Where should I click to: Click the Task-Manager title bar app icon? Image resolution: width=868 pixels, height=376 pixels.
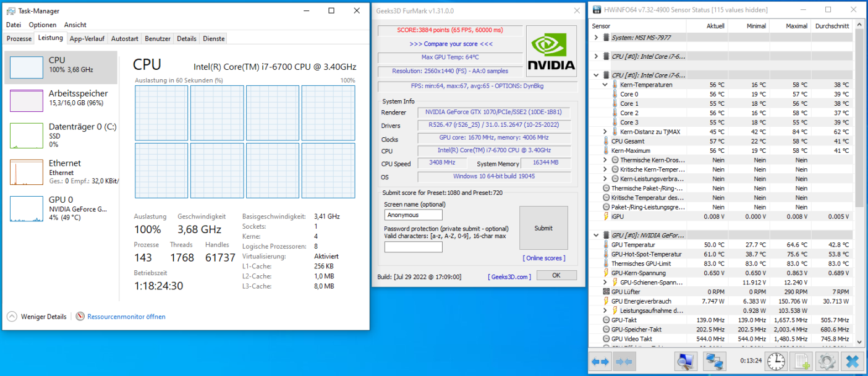(10, 11)
